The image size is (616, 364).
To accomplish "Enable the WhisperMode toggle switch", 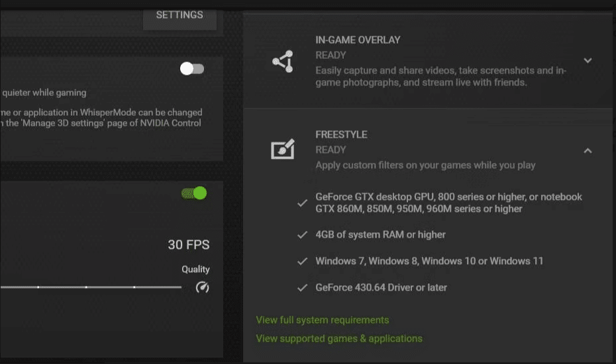I will point(192,69).
